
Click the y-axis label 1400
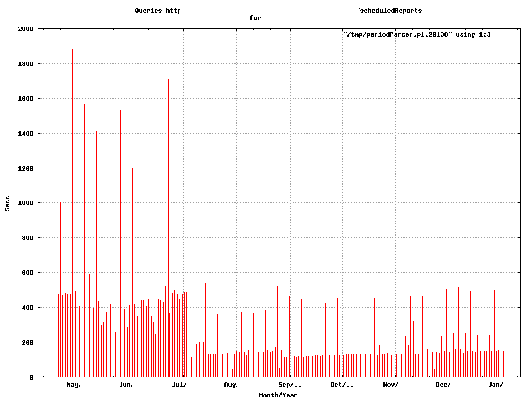pyautogui.click(x=25, y=134)
